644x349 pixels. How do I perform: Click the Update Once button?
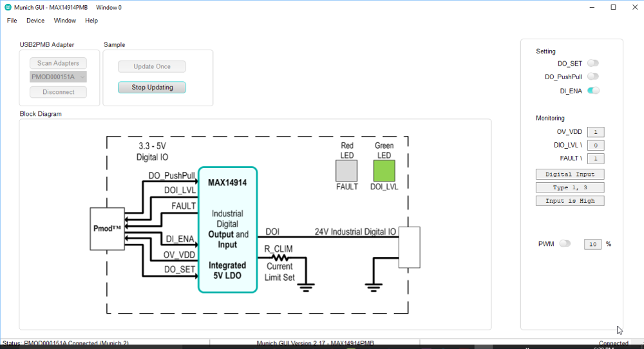pos(151,66)
